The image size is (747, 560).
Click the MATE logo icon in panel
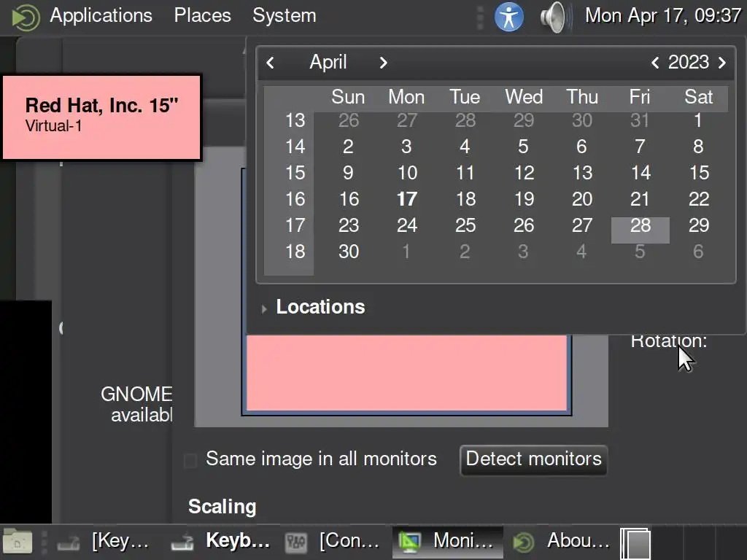click(25, 16)
